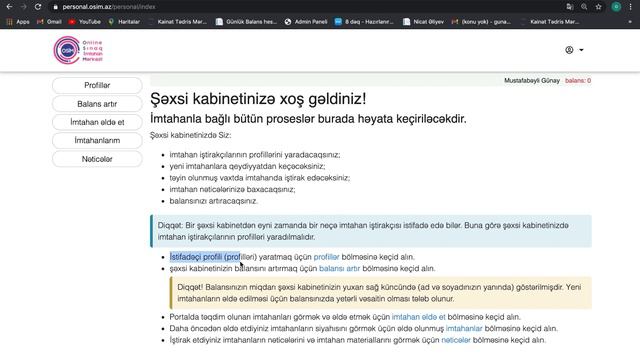640x360 pixels.
Task: Follow the profillər link in the text
Action: tap(326, 257)
